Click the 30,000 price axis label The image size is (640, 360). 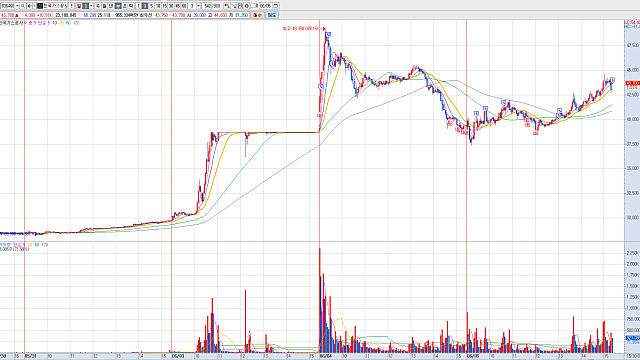632,218
